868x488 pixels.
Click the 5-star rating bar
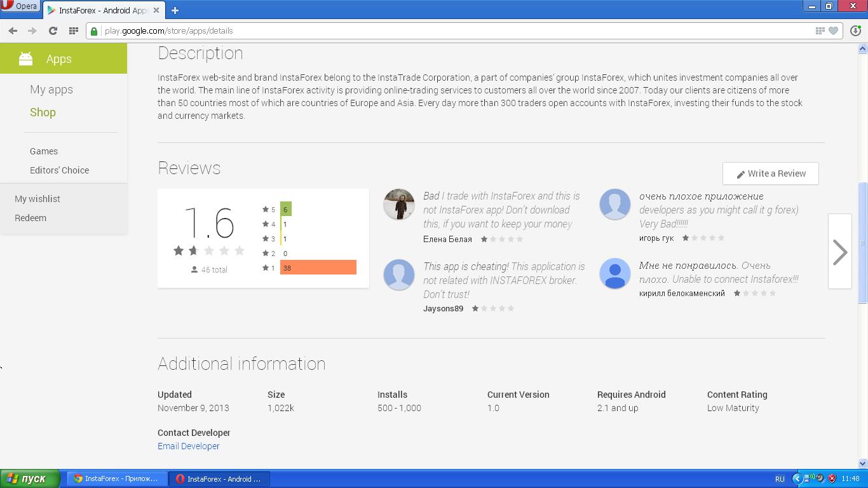point(286,209)
